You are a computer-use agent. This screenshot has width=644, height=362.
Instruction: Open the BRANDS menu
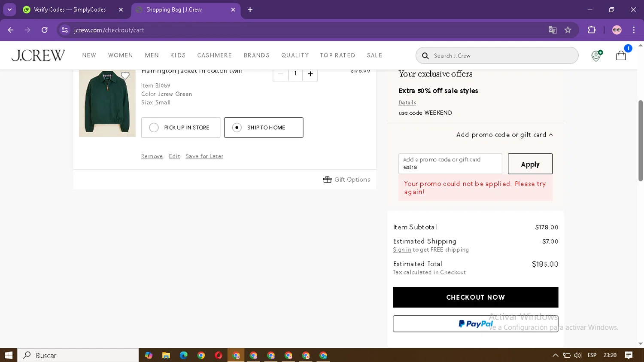(257, 55)
